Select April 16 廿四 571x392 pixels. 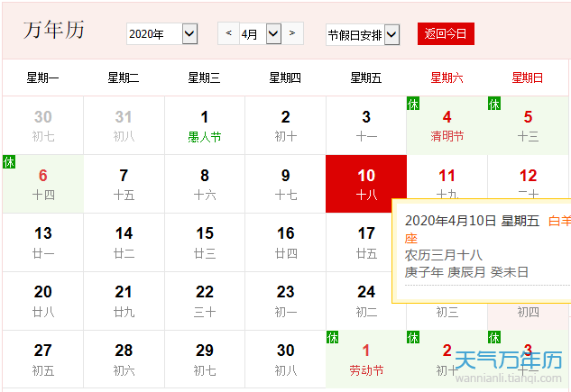285,242
